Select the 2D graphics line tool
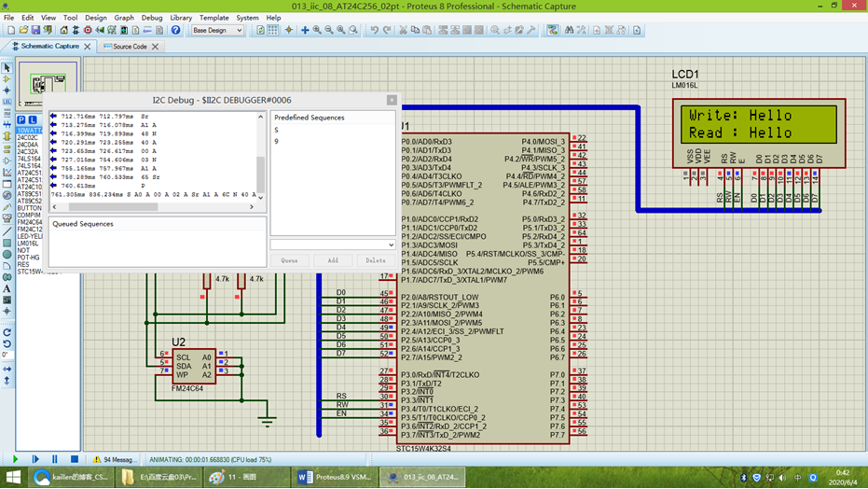 [x=7, y=231]
